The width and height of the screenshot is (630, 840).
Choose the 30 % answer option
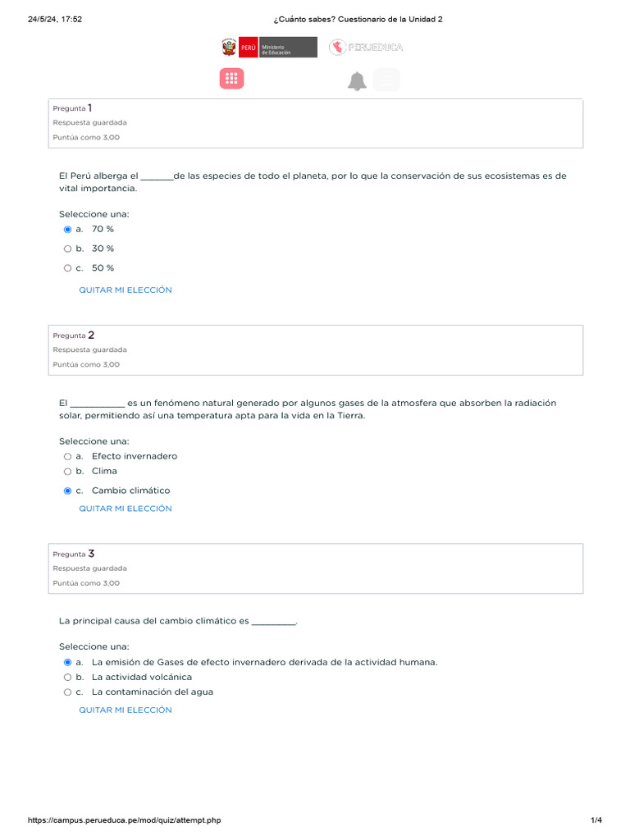[68, 249]
